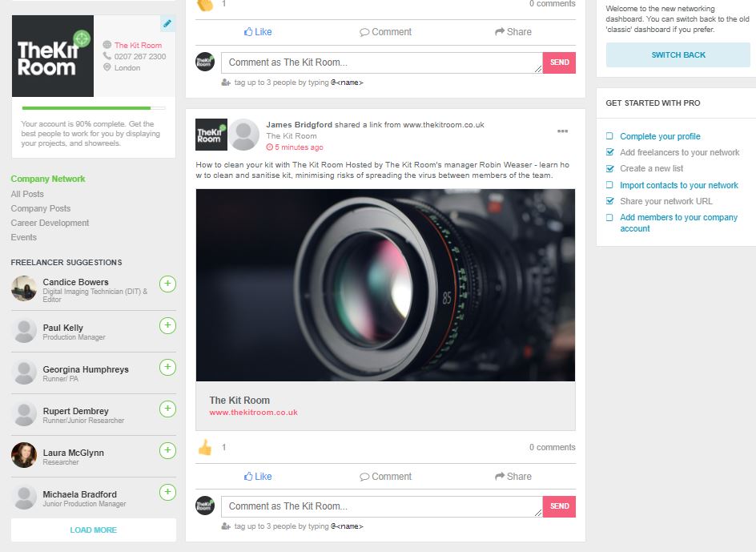
Task: Add Paul Kelly with the plus icon
Action: pos(167,325)
